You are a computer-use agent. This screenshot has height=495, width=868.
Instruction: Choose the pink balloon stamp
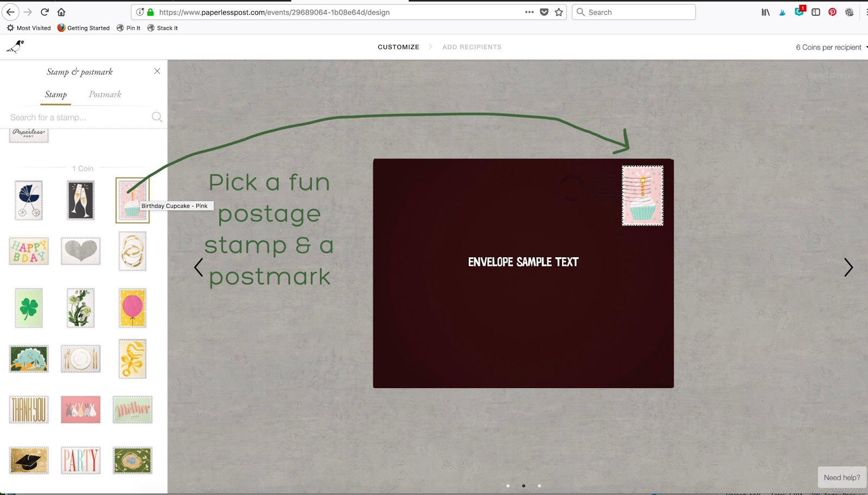132,308
